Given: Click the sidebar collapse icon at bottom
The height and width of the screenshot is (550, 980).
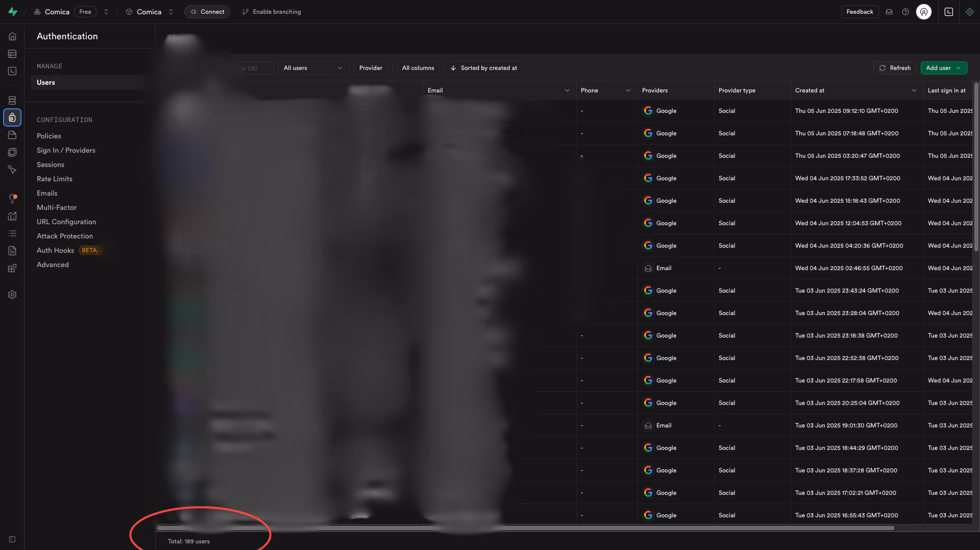Looking at the screenshot, I should tap(12, 539).
